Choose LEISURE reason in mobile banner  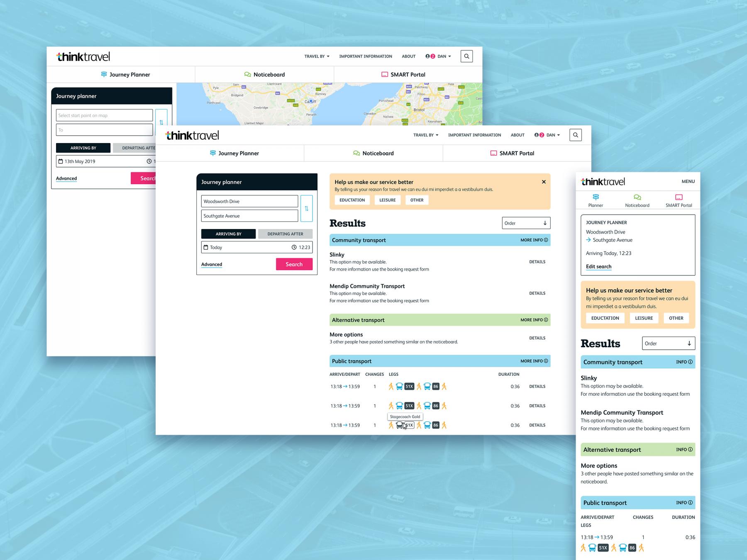click(644, 318)
